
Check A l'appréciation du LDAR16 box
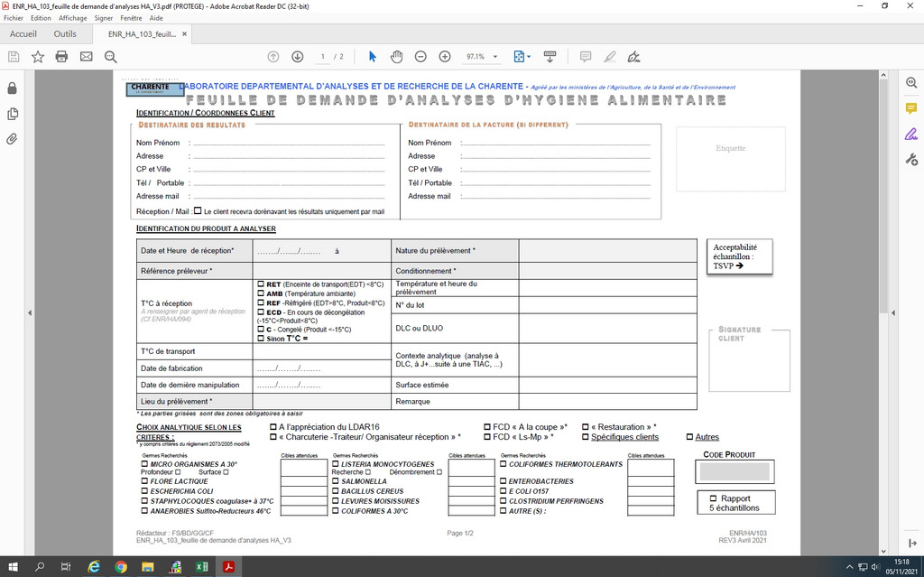[273, 426]
